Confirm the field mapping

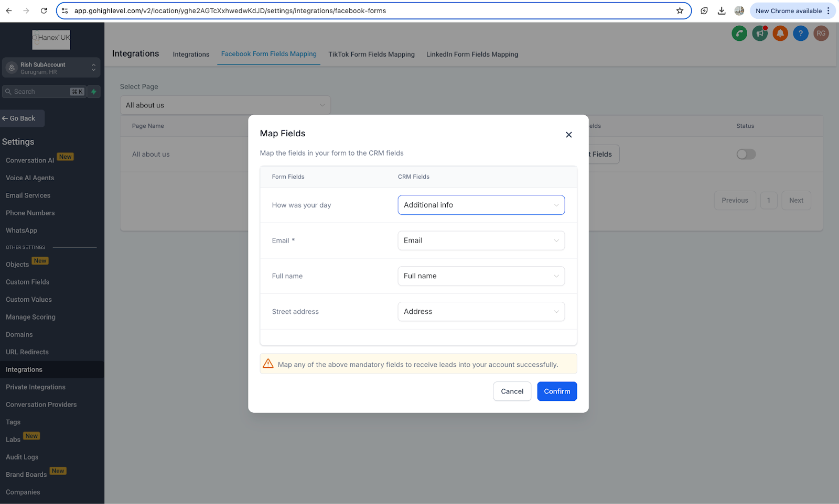557,391
